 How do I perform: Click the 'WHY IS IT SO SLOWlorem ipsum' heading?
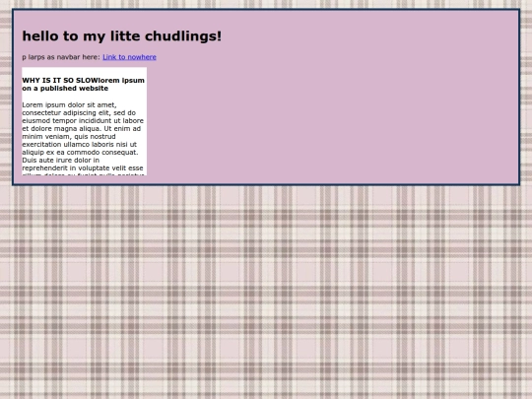(84, 84)
